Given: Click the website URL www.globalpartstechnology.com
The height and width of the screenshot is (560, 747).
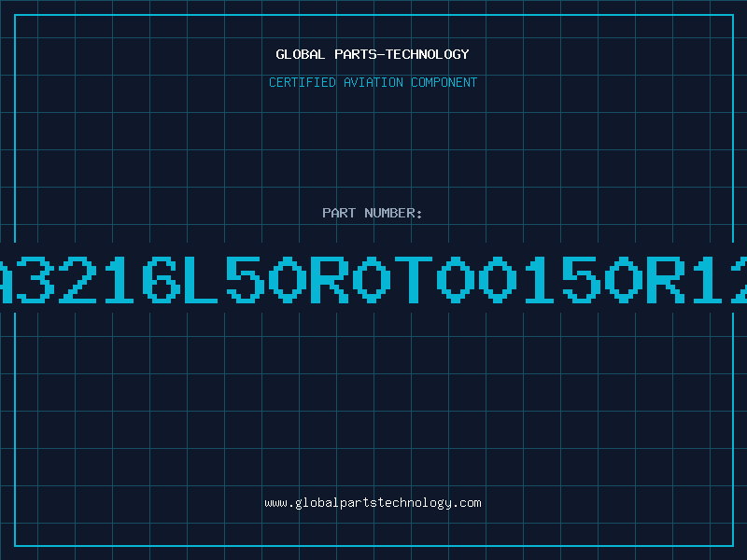Looking at the screenshot, I should (373, 503).
